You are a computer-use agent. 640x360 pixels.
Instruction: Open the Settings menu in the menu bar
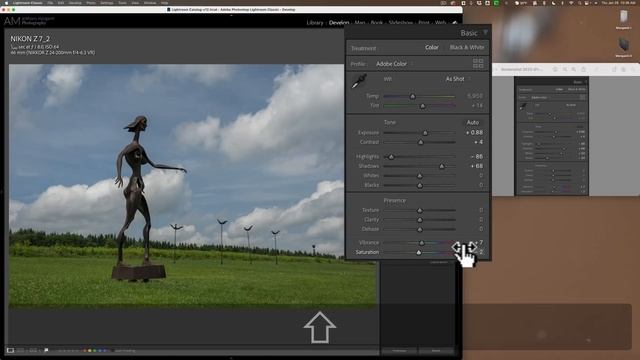pos(107,3)
